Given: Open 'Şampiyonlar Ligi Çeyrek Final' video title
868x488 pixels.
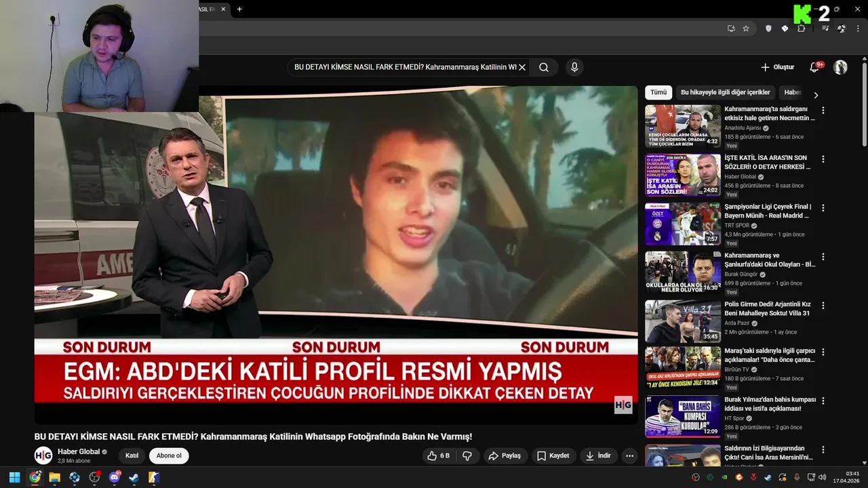Looking at the screenshot, I should coord(768,211).
